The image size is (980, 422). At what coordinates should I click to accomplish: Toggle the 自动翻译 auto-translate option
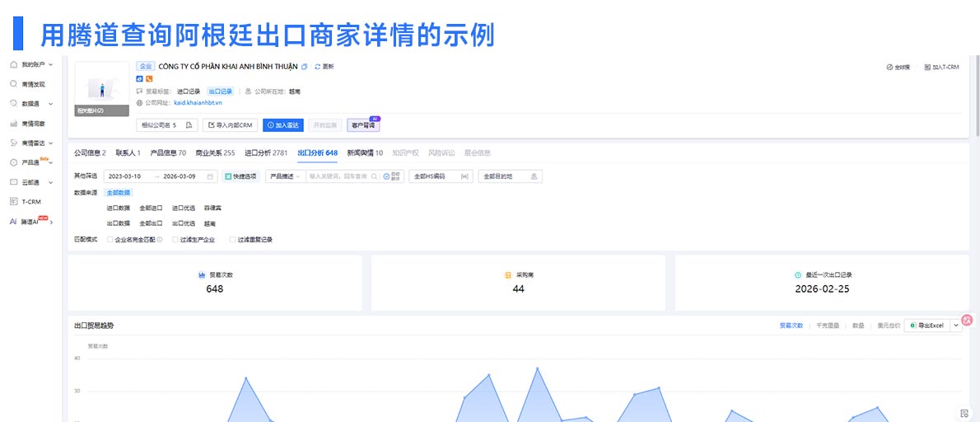tap(393, 176)
